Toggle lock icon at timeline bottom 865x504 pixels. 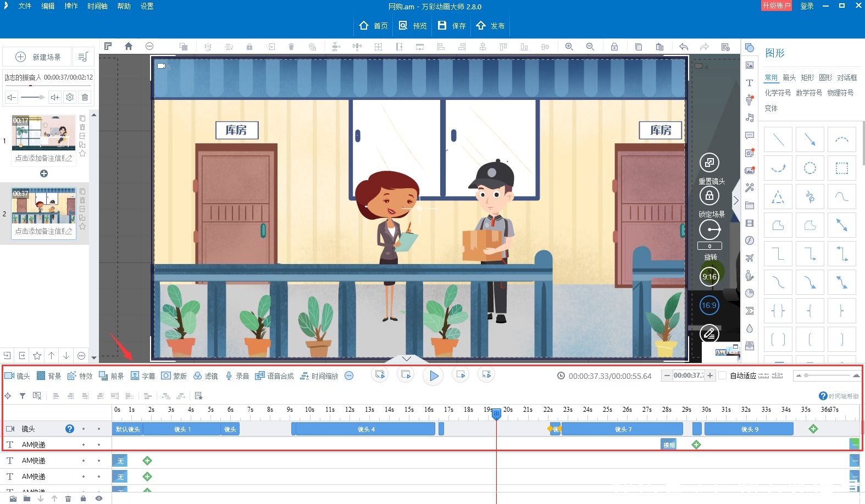coord(83,499)
